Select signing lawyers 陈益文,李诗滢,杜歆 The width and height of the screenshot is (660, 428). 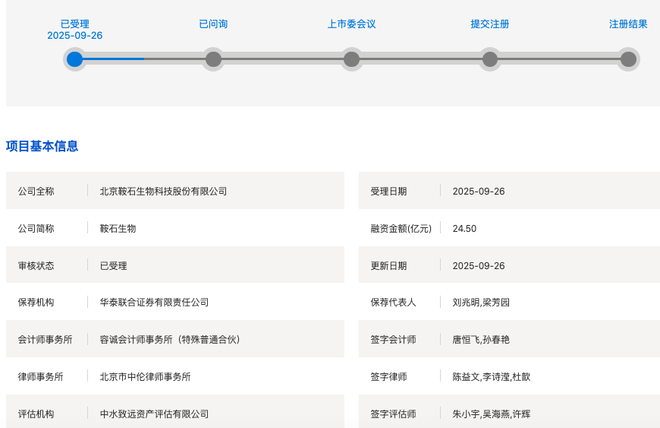click(491, 377)
